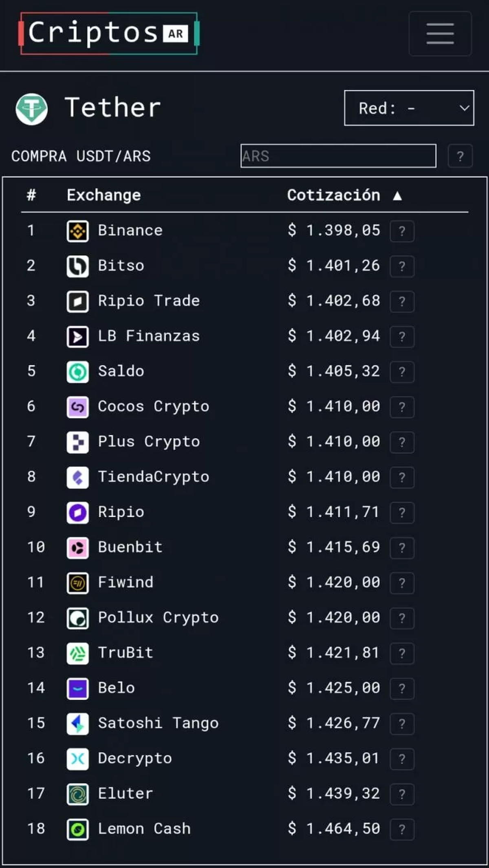
Task: Click the Bitso logo icon
Action: [77, 266]
